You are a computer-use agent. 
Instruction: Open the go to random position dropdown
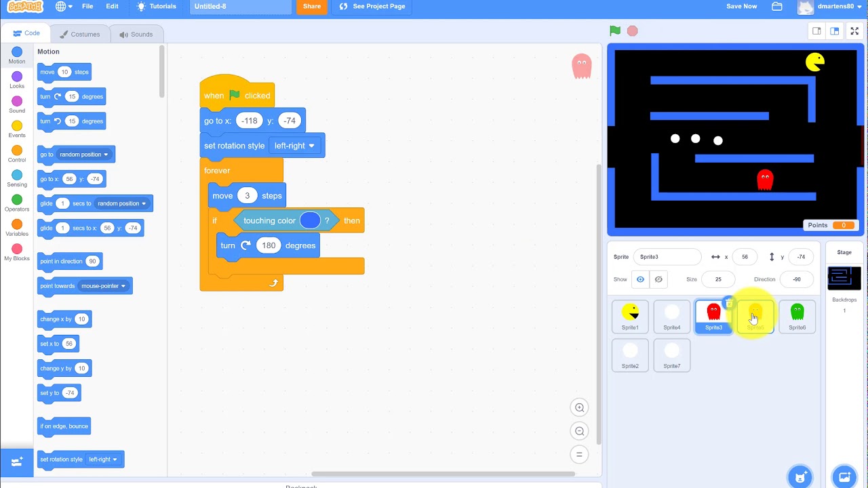point(83,155)
